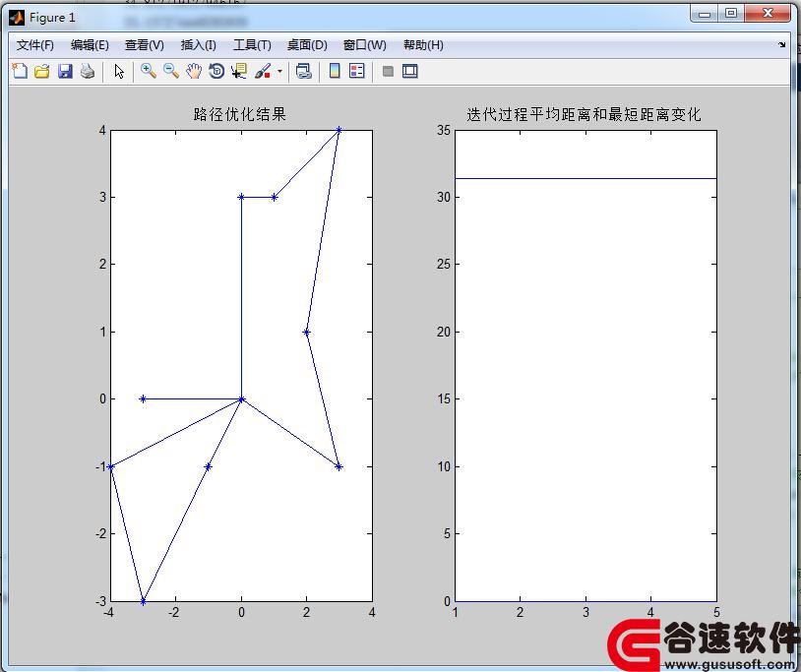Hide plot tools with the gray square icon
This screenshot has height=672, width=801.
[388, 71]
